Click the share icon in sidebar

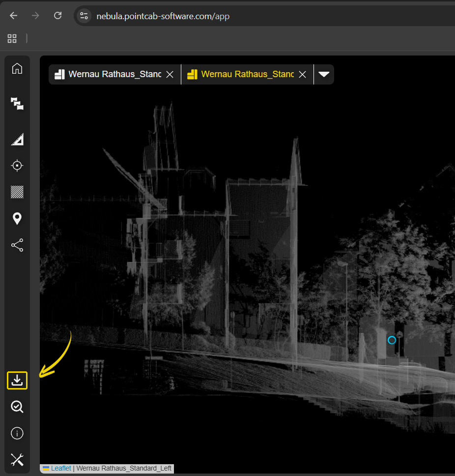point(17,245)
